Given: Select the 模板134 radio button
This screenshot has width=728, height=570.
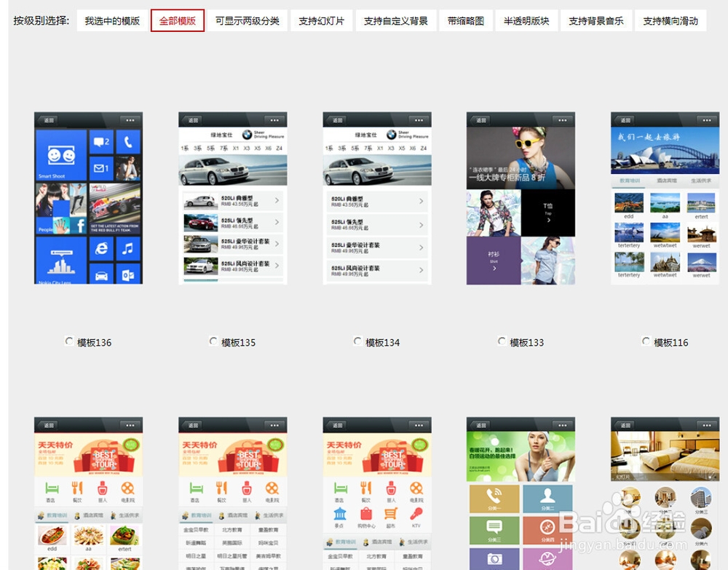Looking at the screenshot, I should point(357,341).
